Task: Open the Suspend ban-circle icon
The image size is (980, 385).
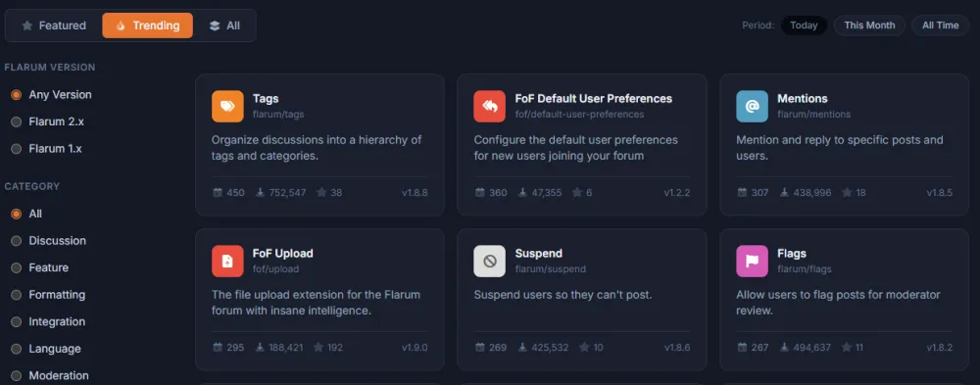Action: [x=489, y=262]
